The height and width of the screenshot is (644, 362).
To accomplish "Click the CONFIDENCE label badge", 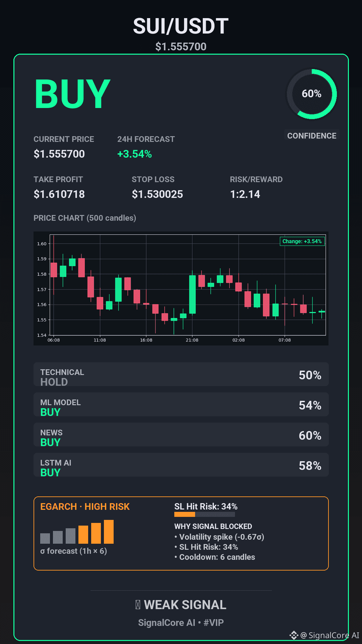I will pos(312,136).
